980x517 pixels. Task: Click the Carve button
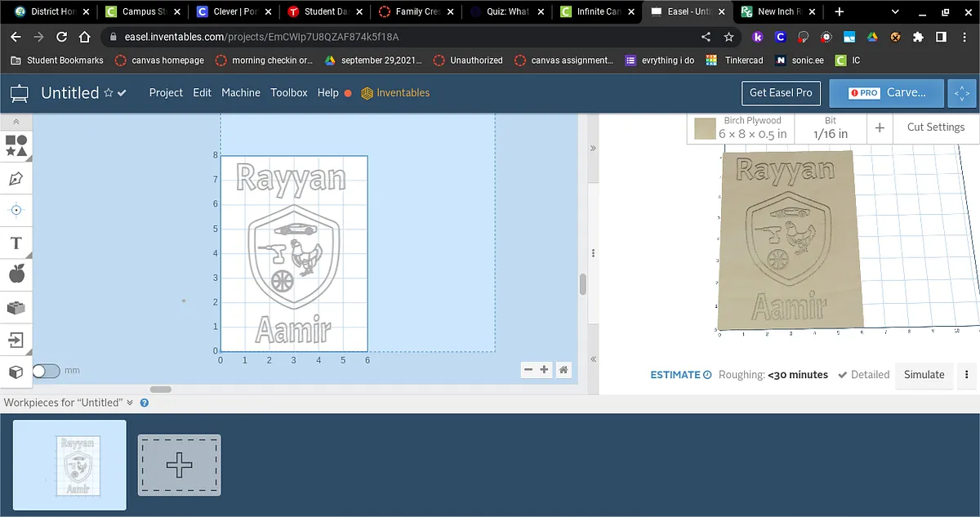pyautogui.click(x=887, y=93)
